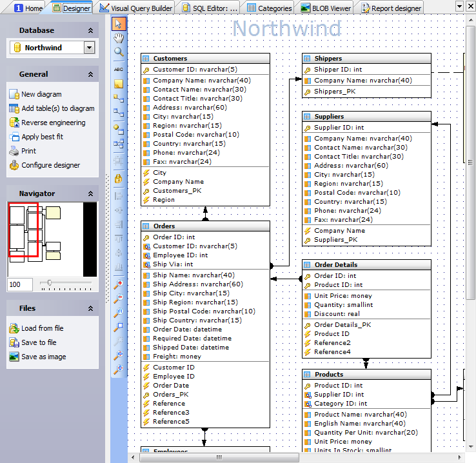Click the Configure designer text link
476x463 pixels.
pos(51,165)
